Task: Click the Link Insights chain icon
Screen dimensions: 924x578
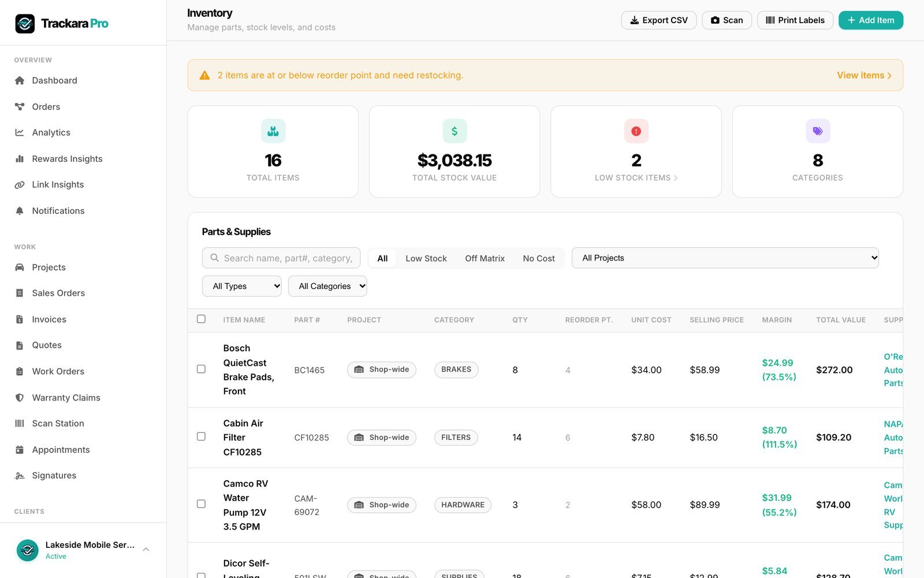Action: (20, 184)
